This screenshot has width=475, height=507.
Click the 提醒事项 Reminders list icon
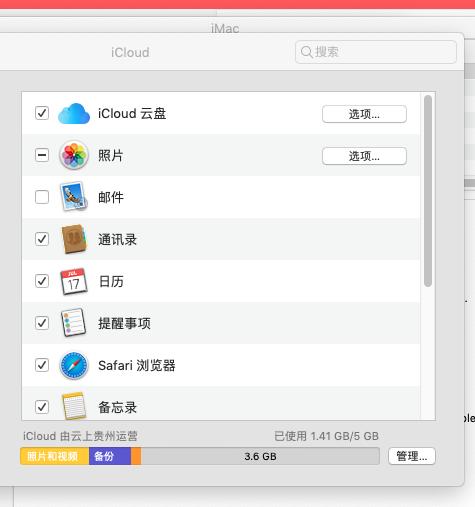point(74,323)
